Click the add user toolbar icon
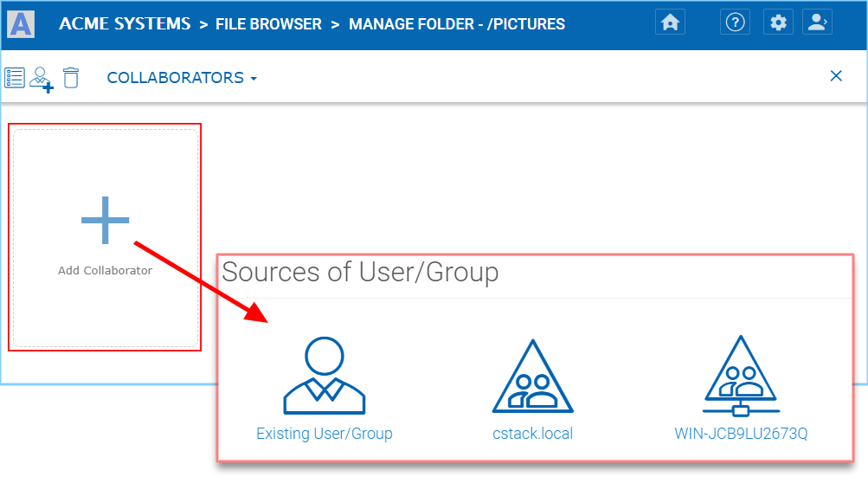868x483 pixels. (42, 80)
